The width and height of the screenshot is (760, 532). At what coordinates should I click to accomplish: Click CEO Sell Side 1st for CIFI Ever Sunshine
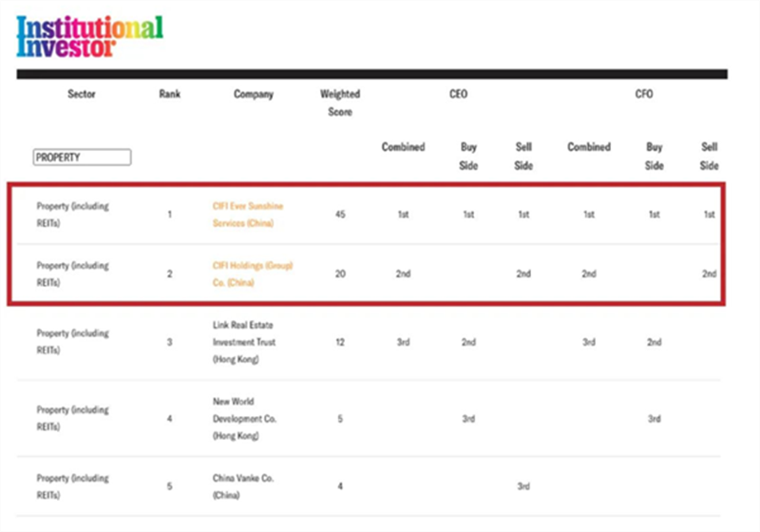pos(523,214)
